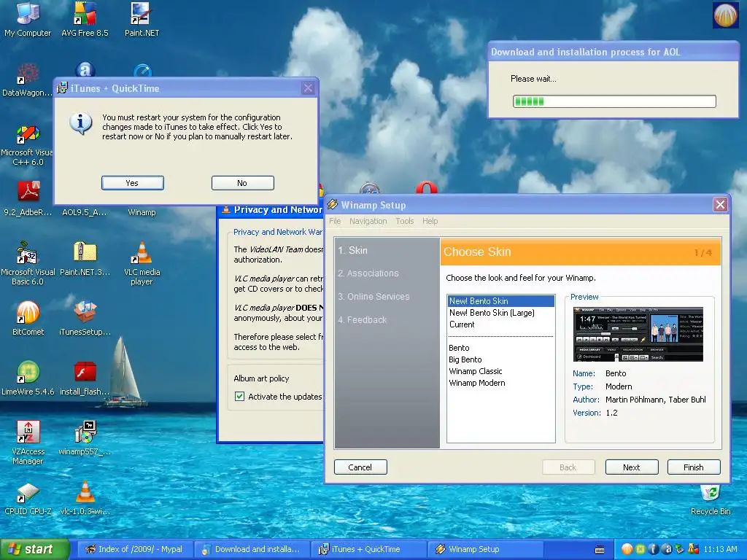Select the Recycle Bin icon

pyautogui.click(x=711, y=501)
